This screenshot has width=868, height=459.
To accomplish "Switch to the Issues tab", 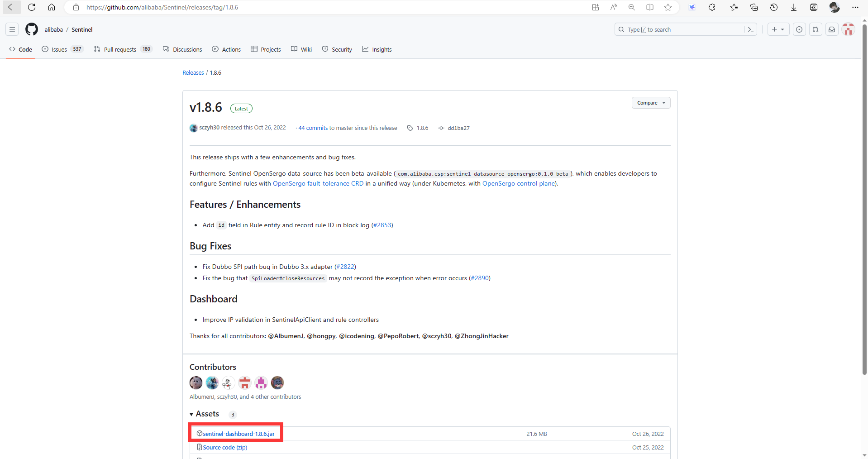I will 62,49.
